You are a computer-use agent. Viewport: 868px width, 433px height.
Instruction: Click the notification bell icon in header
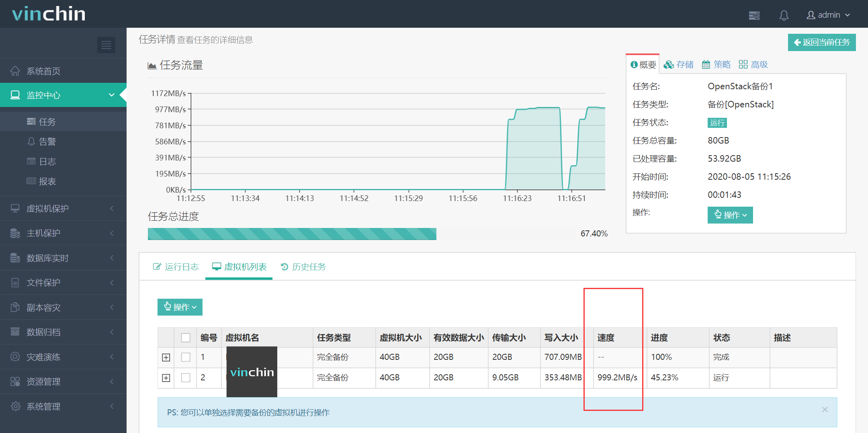pos(784,15)
